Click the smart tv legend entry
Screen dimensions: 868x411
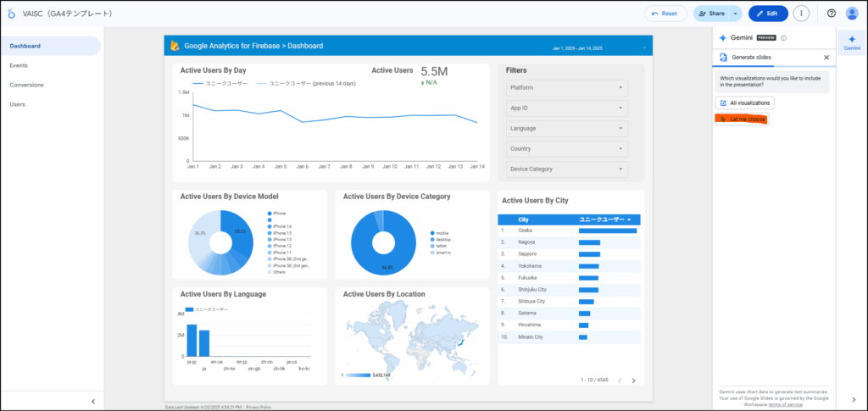[441, 253]
